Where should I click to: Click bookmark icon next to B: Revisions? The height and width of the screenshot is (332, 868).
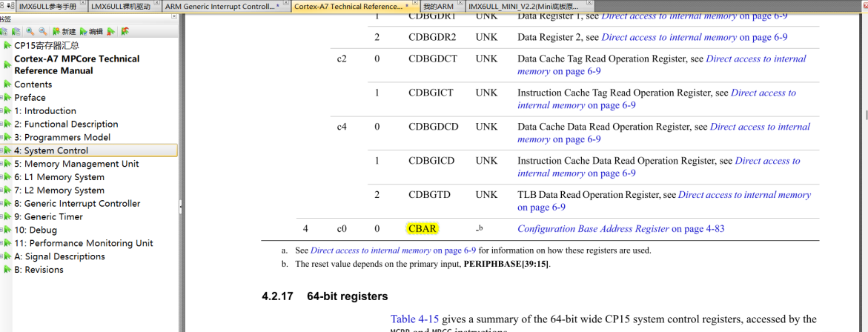pyautogui.click(x=7, y=270)
